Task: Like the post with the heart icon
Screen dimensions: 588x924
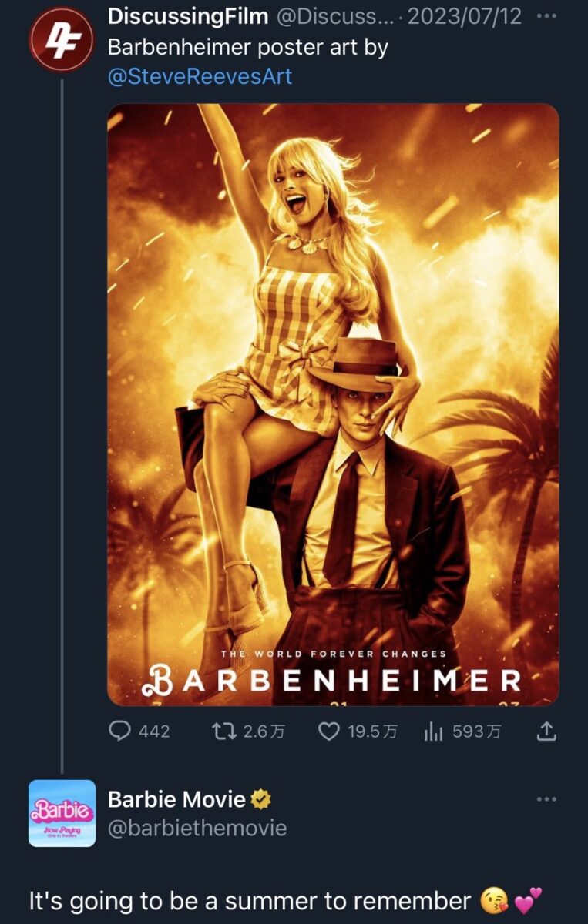Action: click(x=329, y=730)
